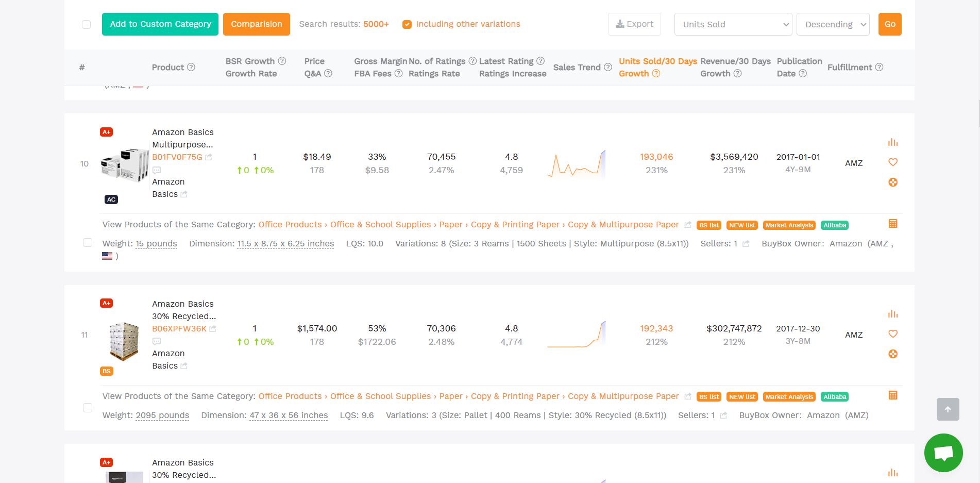Open Market Analysis tag on row 11
Screen dimensions: 980x483
click(789, 397)
